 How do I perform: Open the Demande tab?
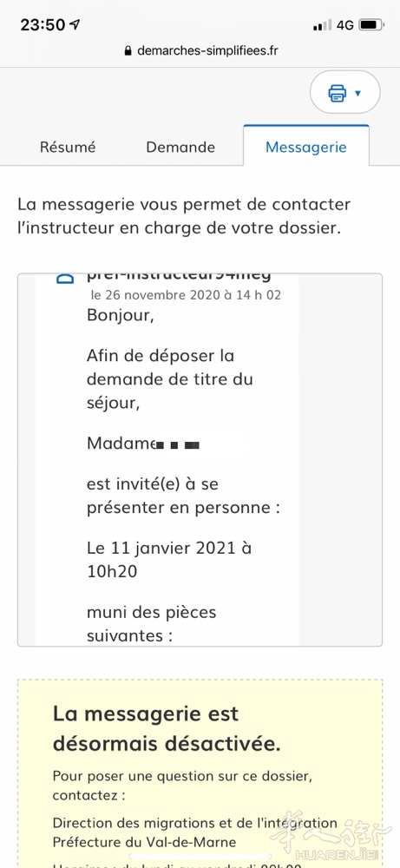click(180, 147)
